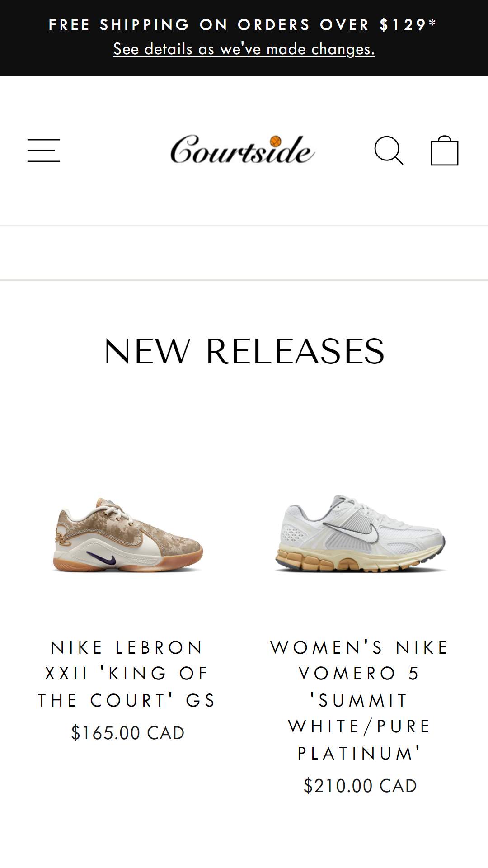The image size is (488, 868).
Task: Open the search magnifying glass
Action: pyautogui.click(x=389, y=151)
